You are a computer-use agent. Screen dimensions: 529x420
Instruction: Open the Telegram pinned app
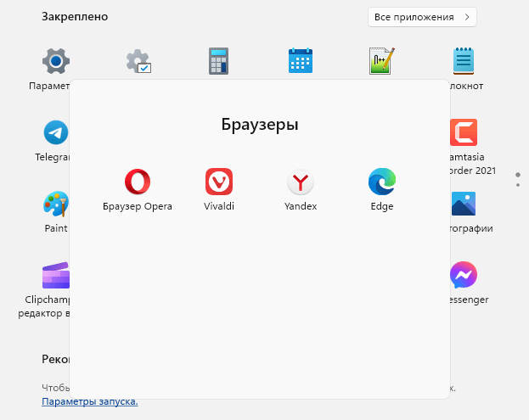(x=56, y=132)
